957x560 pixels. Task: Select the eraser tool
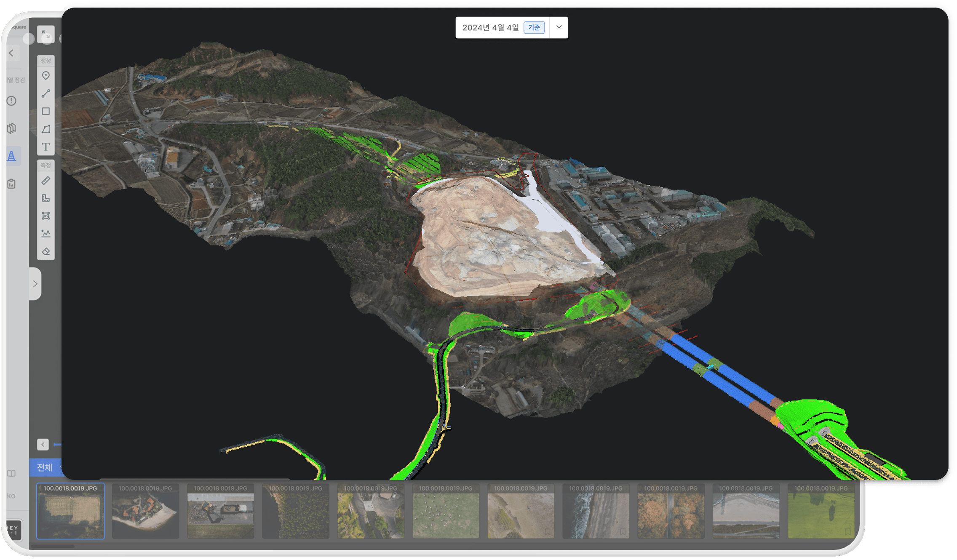pos(46,251)
